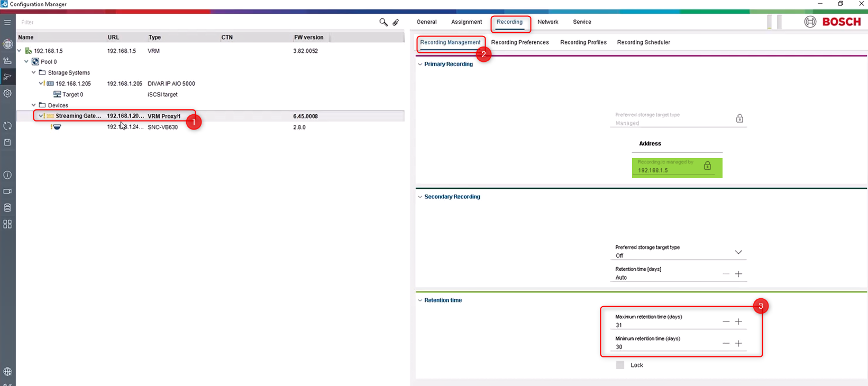Viewport: 868px width, 386px height.
Task: Click the paperclip icon beside search
Action: 396,22
